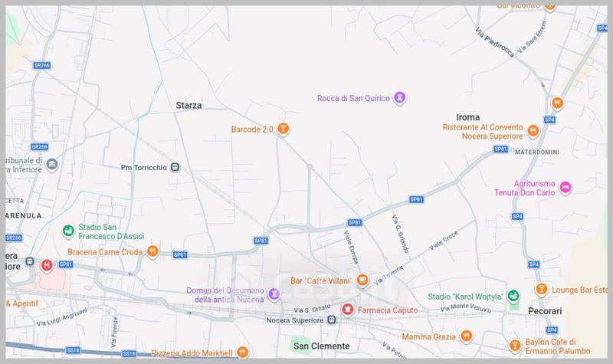Click the Mamma Grazia restaurant marker
Viewport: 613px width, 364px height.
[466, 336]
